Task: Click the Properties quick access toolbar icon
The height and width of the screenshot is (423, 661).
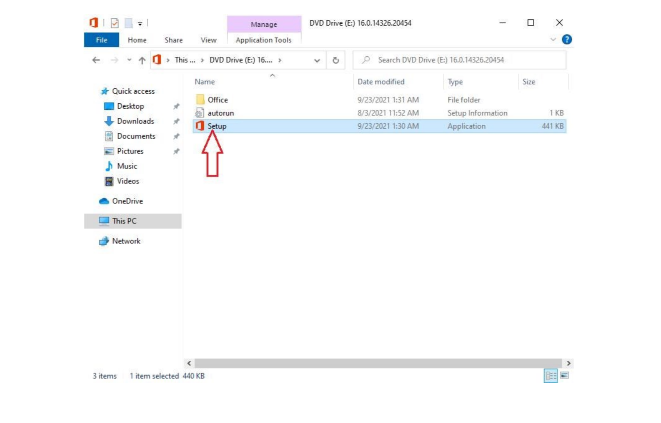Action: [114, 23]
